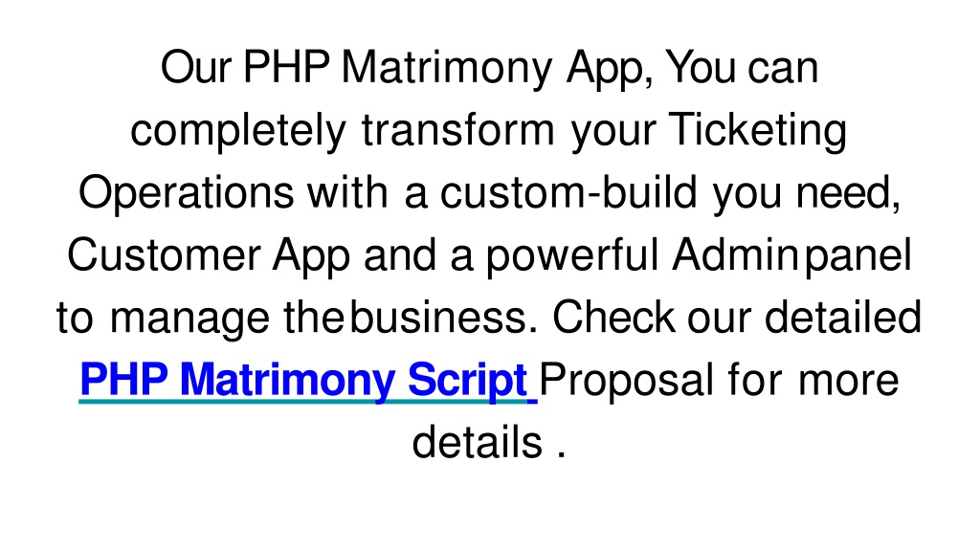Place cursor on the word "completely"
The image size is (980, 551).
pyautogui.click(x=238, y=130)
